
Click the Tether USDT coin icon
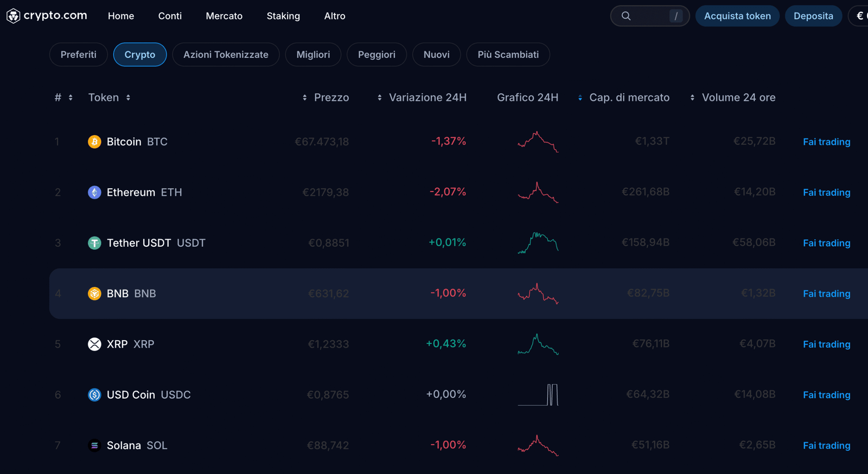[94, 243]
